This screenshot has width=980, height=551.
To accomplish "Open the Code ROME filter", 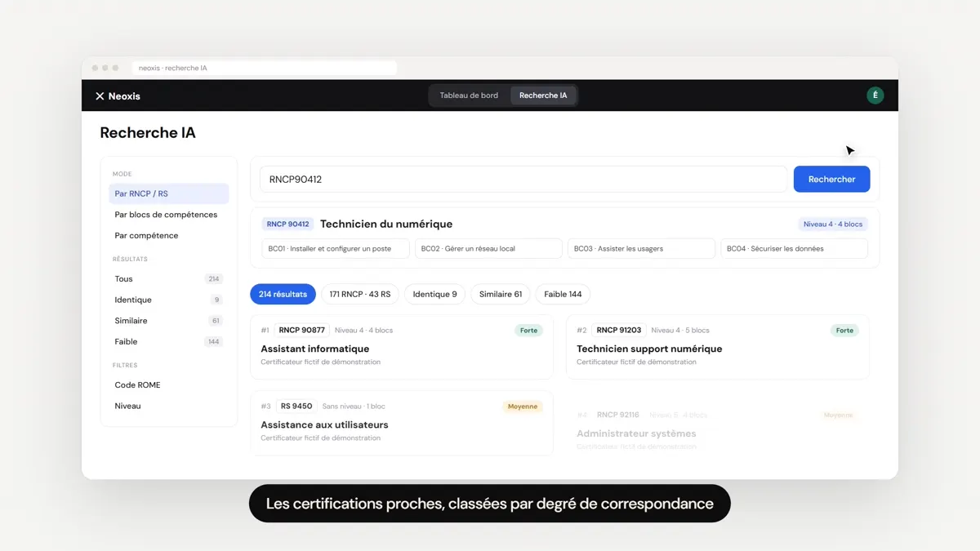I will click(x=169, y=385).
